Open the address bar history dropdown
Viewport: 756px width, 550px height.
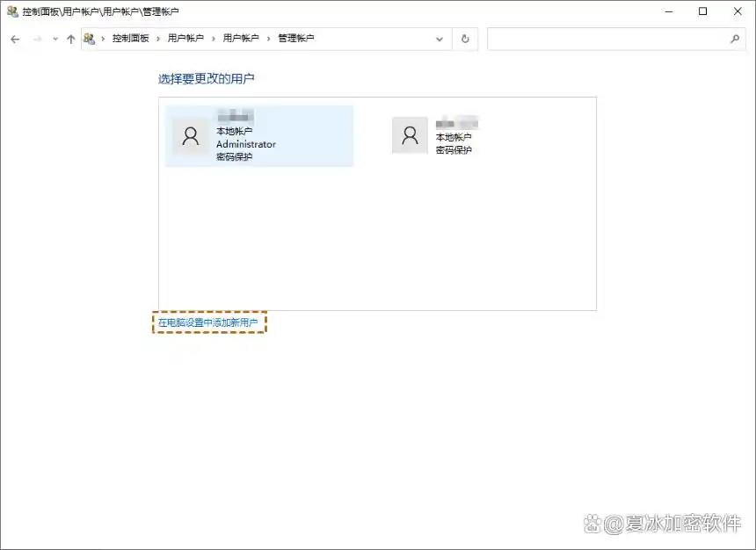pos(440,38)
